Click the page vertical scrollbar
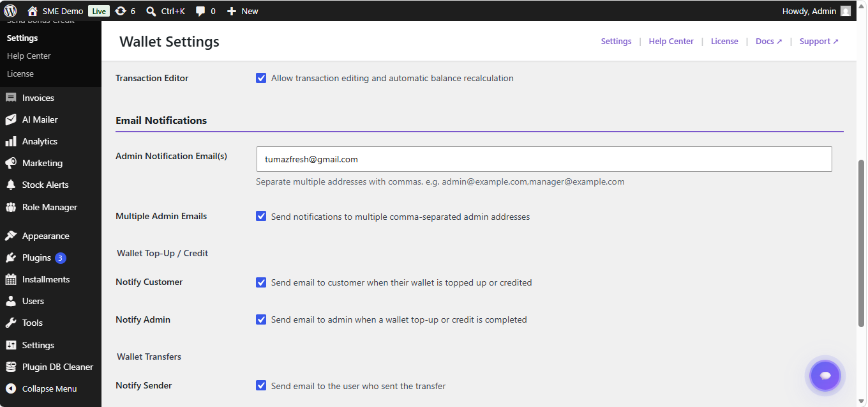This screenshot has height=407, width=868. click(x=862, y=244)
